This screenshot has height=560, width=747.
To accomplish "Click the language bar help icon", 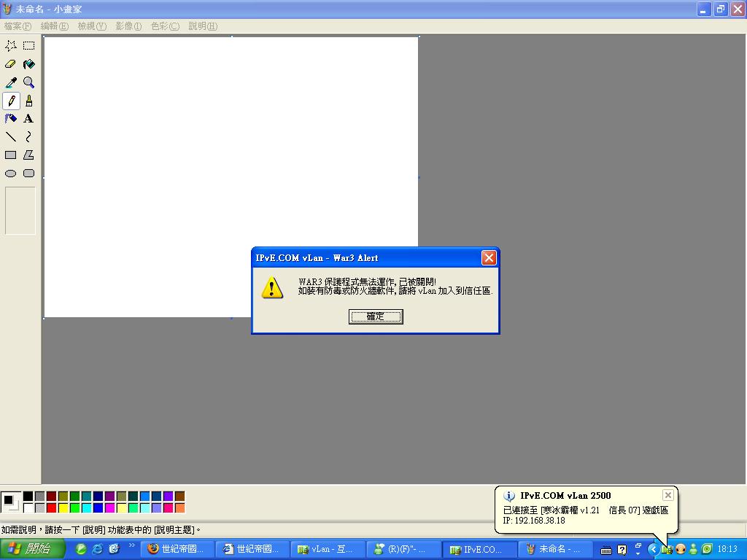I will [x=622, y=550].
